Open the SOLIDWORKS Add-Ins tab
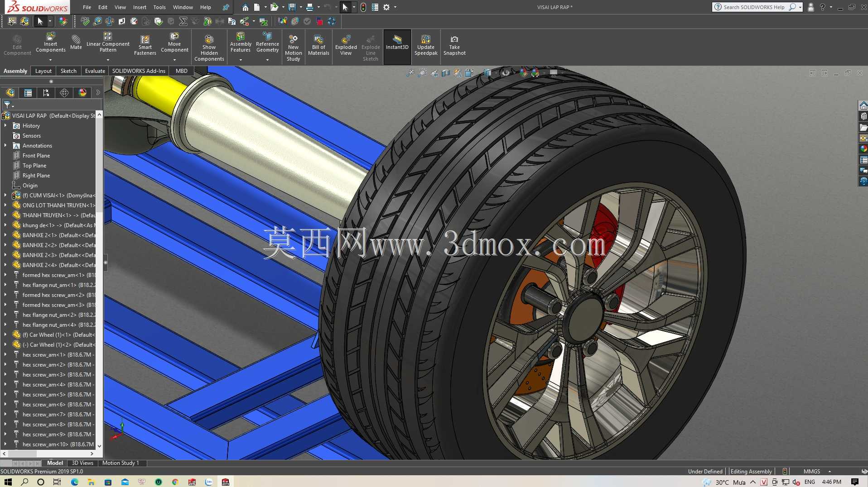This screenshot has height=487, width=868. point(139,71)
